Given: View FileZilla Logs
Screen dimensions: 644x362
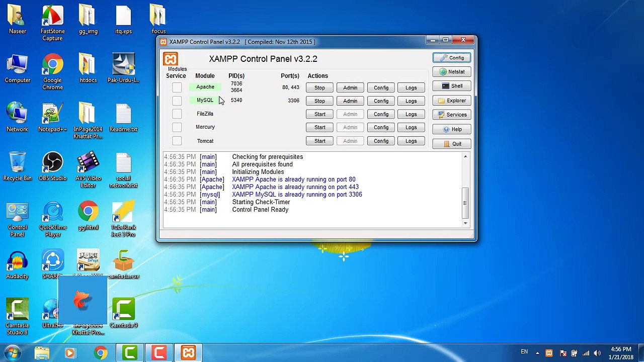Looking at the screenshot, I should point(411,114).
